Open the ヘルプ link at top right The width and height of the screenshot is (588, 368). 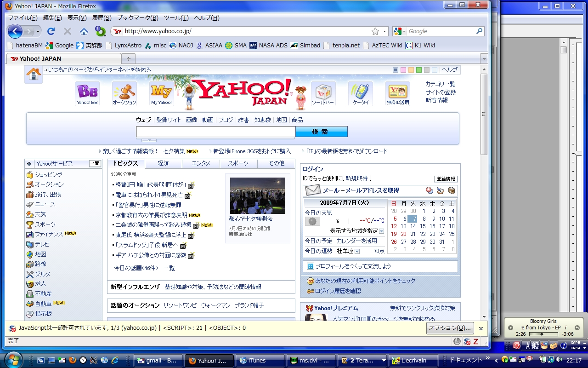(450, 70)
